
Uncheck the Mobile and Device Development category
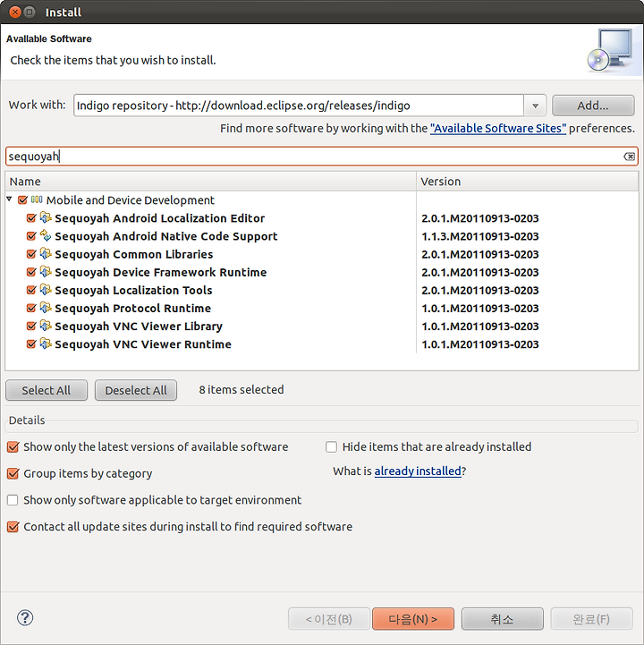(22, 199)
